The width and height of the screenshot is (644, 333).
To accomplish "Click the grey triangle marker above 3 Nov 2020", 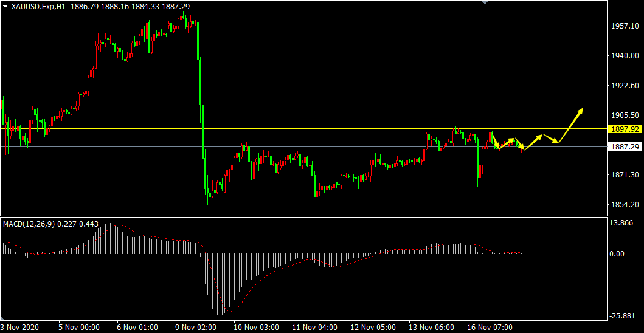I will click(2, 318).
